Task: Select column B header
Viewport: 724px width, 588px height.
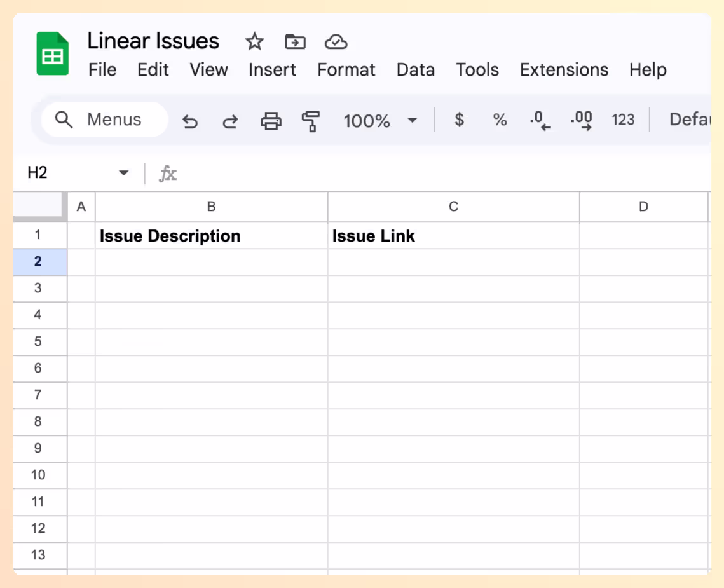Action: [x=212, y=207]
